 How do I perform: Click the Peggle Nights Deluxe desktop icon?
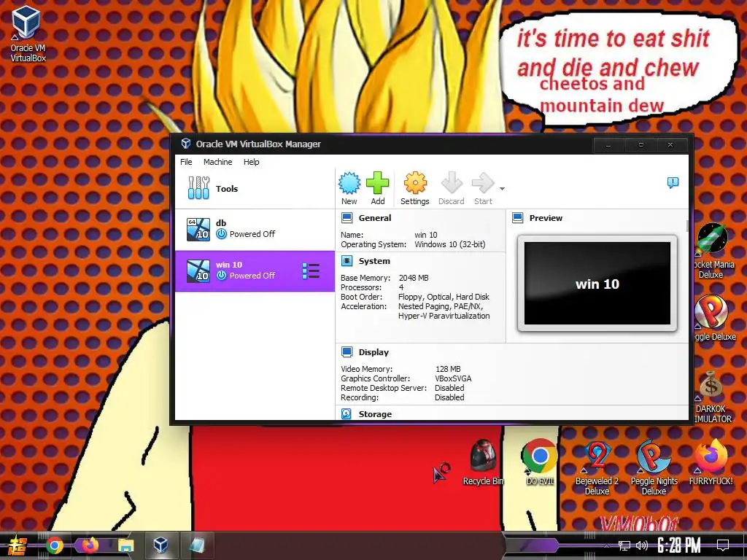654,467
